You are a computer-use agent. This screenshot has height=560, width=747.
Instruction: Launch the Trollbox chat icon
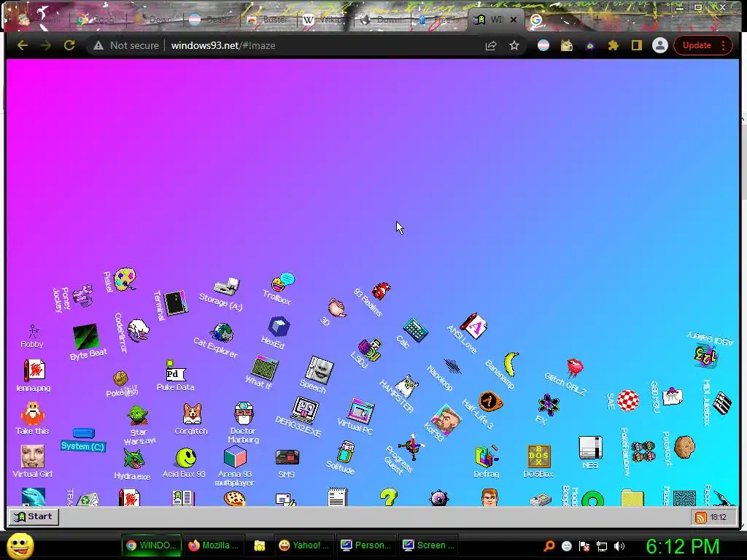[283, 282]
